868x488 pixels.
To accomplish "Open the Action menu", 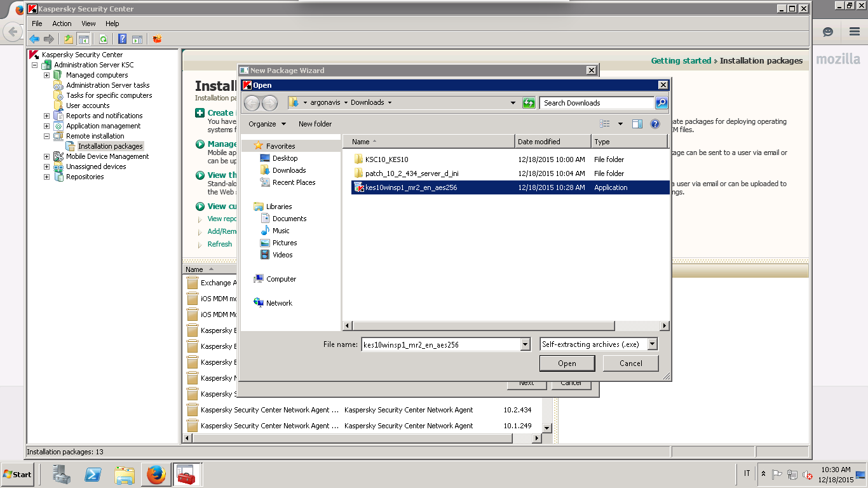I will click(x=62, y=24).
